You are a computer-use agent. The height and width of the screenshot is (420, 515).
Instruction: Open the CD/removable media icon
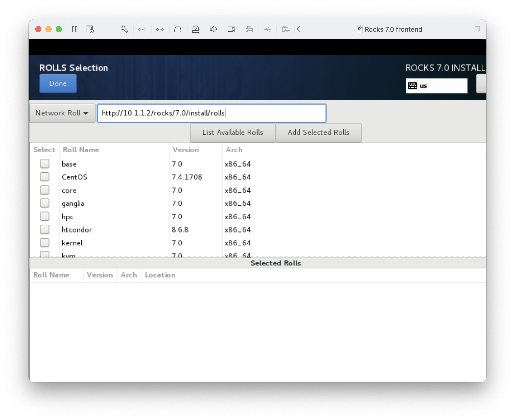(196, 29)
